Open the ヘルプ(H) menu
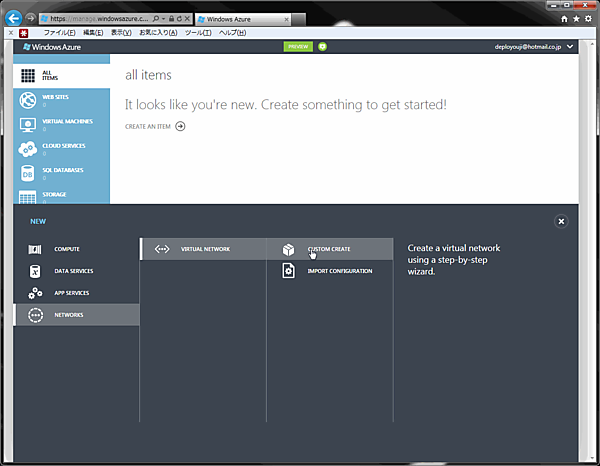 pyautogui.click(x=232, y=33)
